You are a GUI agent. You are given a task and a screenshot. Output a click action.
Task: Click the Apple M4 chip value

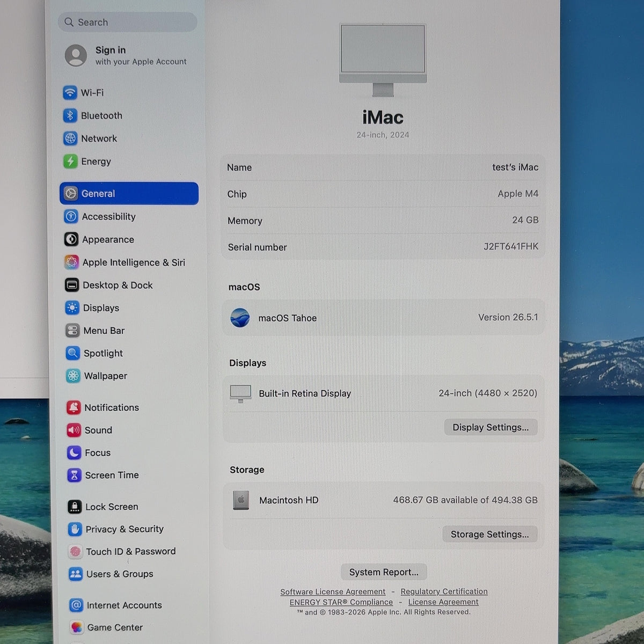pos(518,194)
